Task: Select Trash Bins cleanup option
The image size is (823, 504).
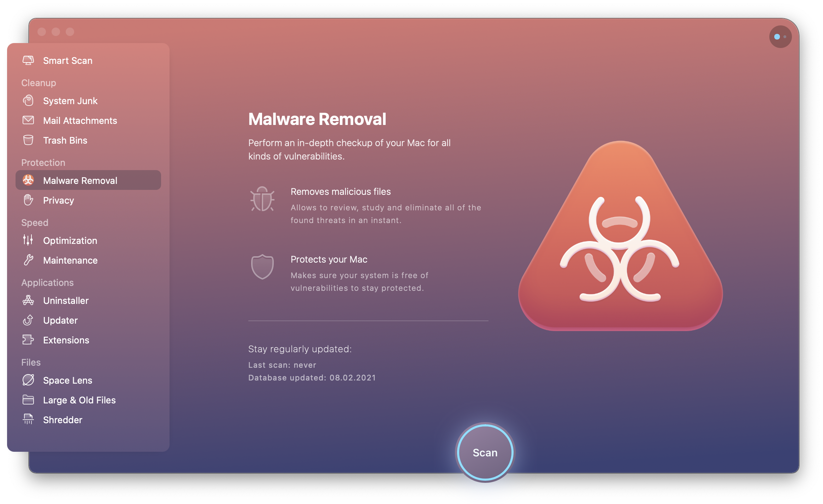Action: (x=65, y=140)
